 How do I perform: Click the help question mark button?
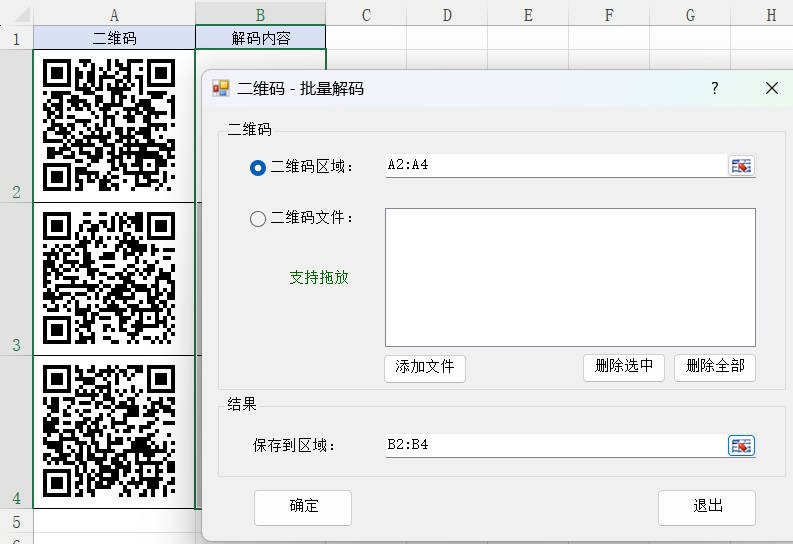pyautogui.click(x=715, y=88)
